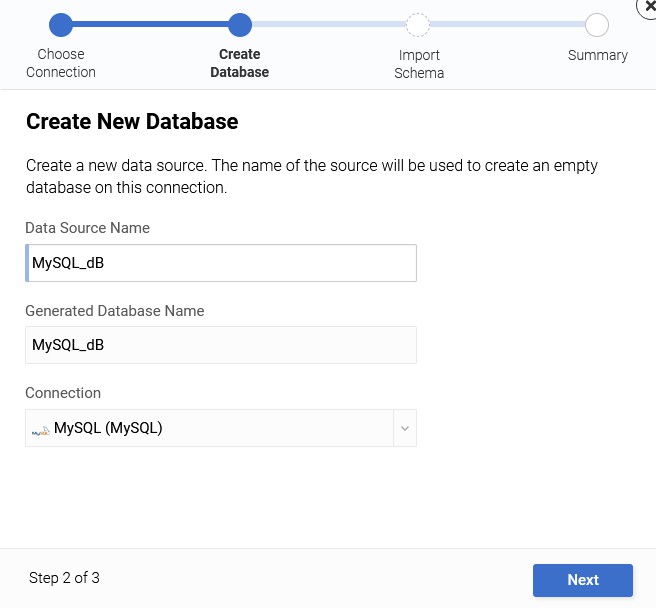This screenshot has height=608, width=656.
Task: Click the MySQL logo icon in Connection field
Action: pyautogui.click(x=40, y=429)
